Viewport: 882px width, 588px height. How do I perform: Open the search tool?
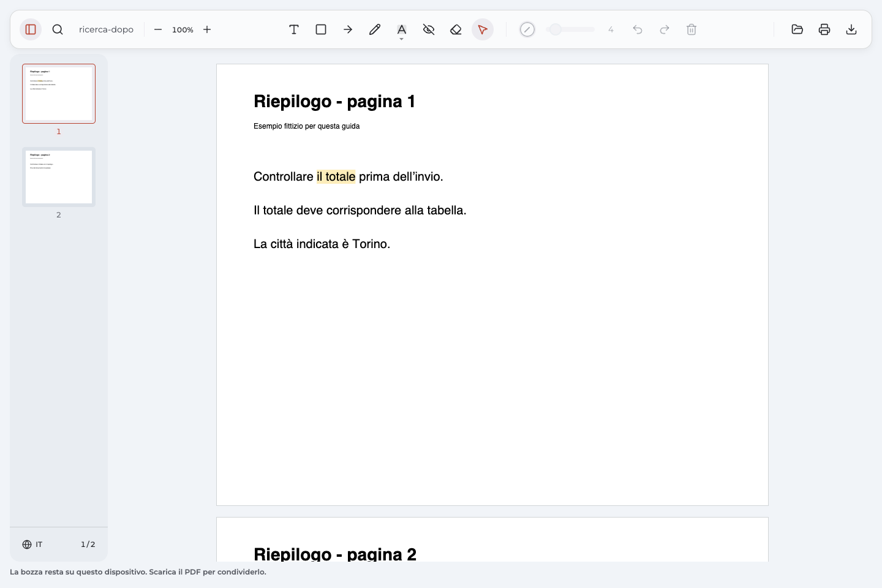(58, 29)
